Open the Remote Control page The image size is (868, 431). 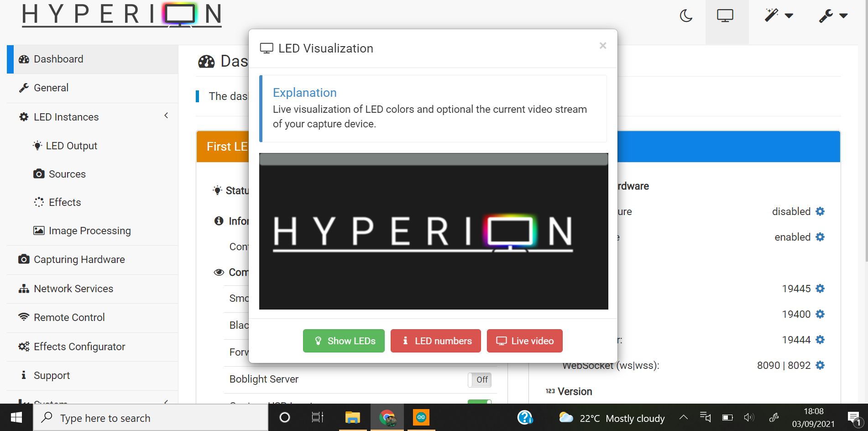(x=69, y=317)
